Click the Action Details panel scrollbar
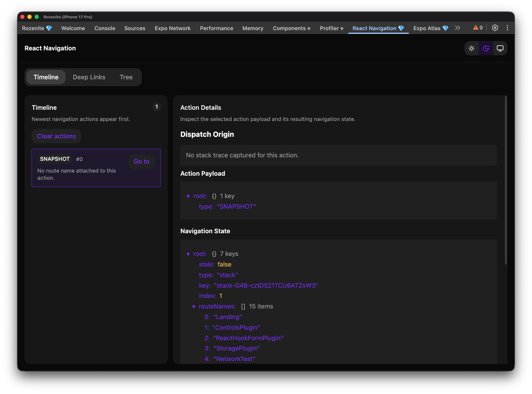Viewport: 532px width, 394px height. pyautogui.click(x=506, y=180)
